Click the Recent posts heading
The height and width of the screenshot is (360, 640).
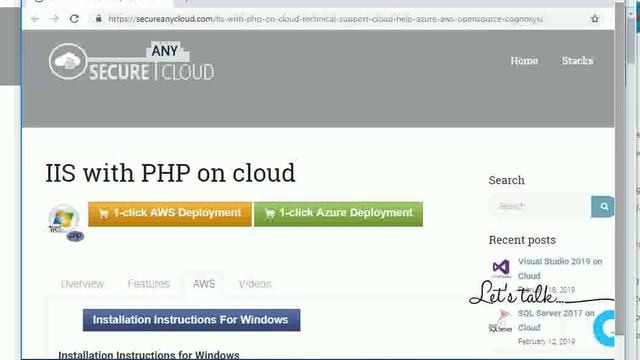(522, 240)
